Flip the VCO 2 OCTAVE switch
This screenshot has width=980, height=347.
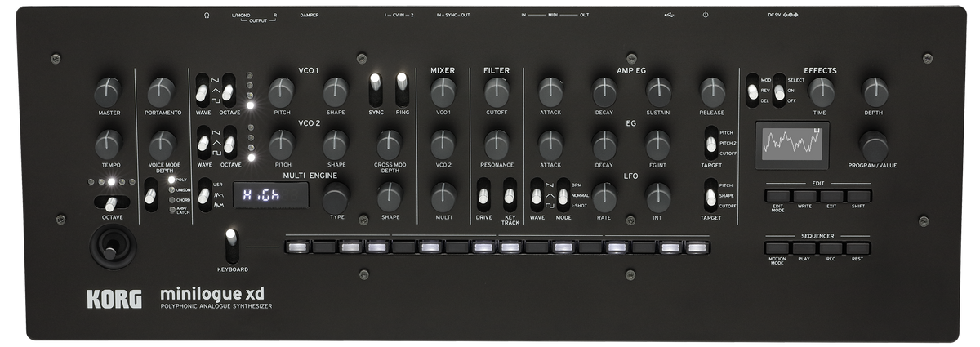click(x=229, y=145)
